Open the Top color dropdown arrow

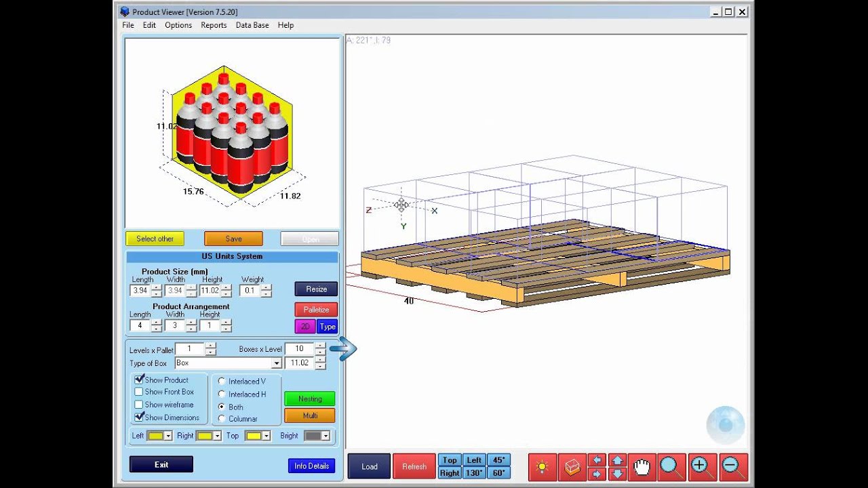[x=266, y=436]
